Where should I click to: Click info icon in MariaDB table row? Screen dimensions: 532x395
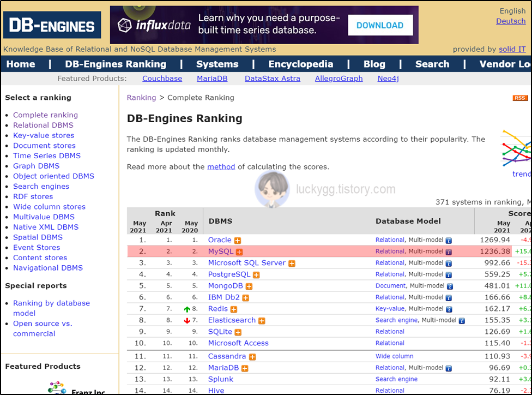449,368
